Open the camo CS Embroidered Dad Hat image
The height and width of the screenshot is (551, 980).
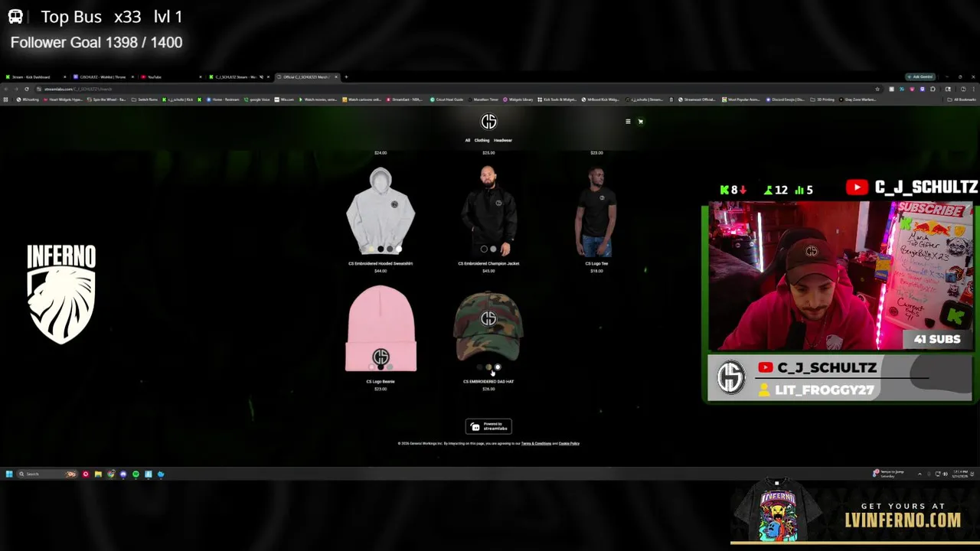tap(488, 325)
